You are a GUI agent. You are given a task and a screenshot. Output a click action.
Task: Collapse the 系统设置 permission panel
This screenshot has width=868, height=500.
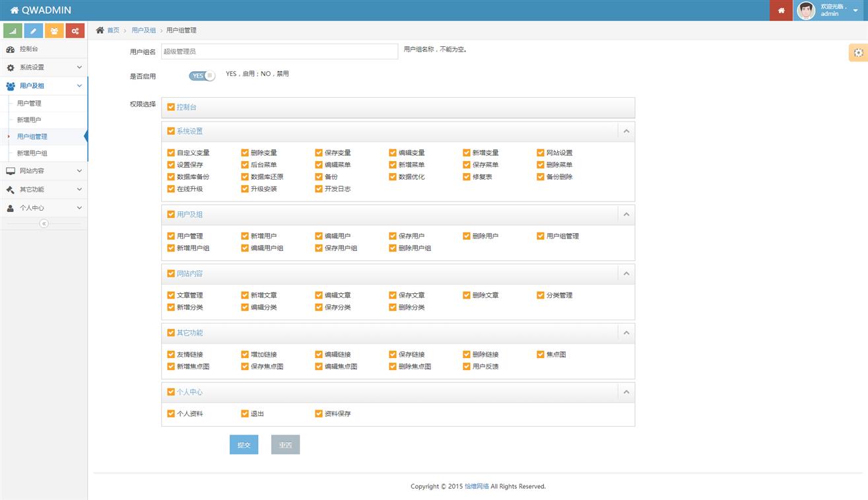click(626, 131)
